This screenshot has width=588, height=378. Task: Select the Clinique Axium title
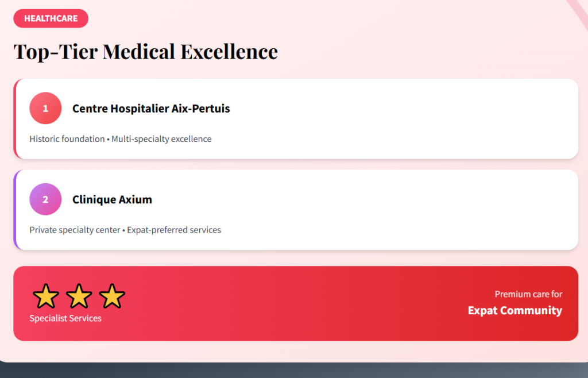pyautogui.click(x=112, y=200)
